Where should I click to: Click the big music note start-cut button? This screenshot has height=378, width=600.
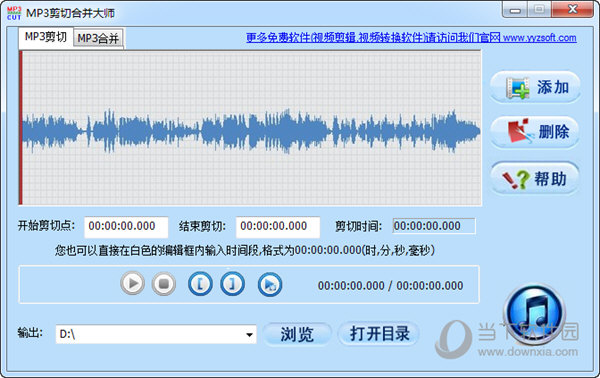534,313
